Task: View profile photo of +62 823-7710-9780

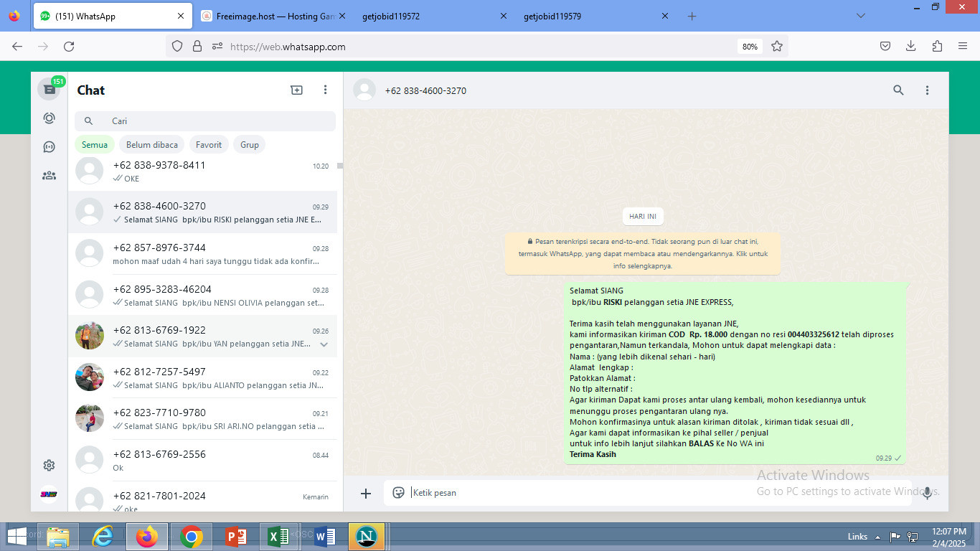Action: [x=90, y=418]
